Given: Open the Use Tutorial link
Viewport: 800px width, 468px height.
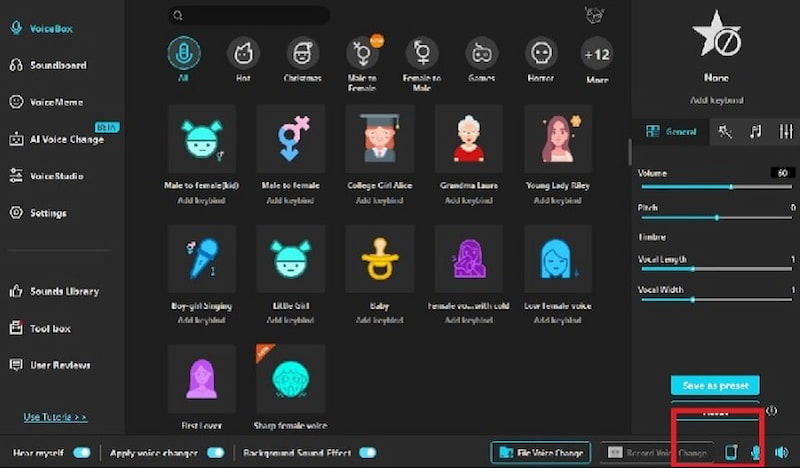Looking at the screenshot, I should (55, 416).
